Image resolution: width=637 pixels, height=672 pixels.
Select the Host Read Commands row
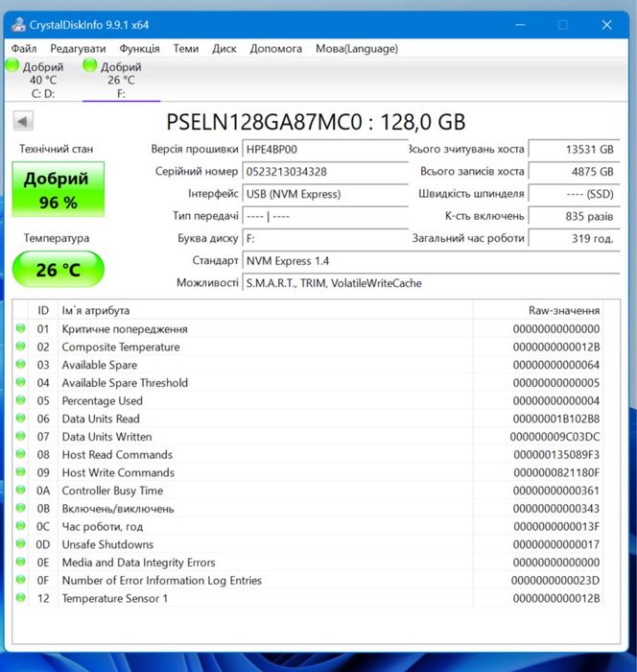click(x=308, y=455)
